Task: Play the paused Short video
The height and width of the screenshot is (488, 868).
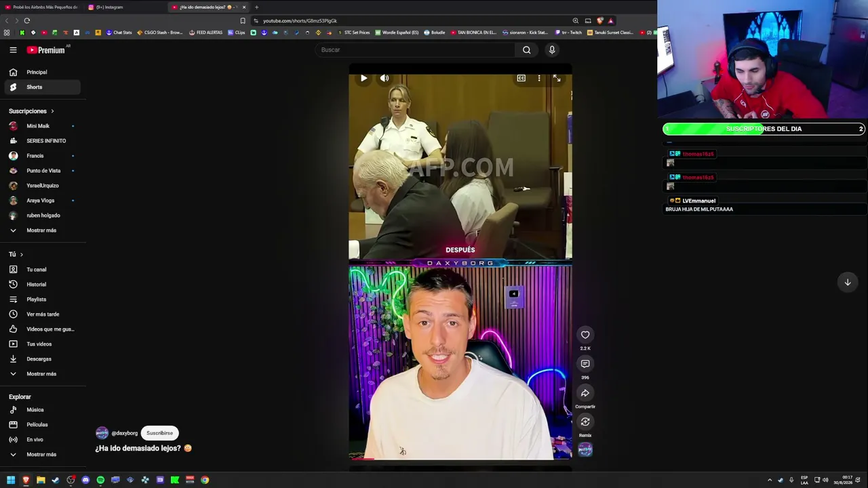Action: (x=363, y=78)
